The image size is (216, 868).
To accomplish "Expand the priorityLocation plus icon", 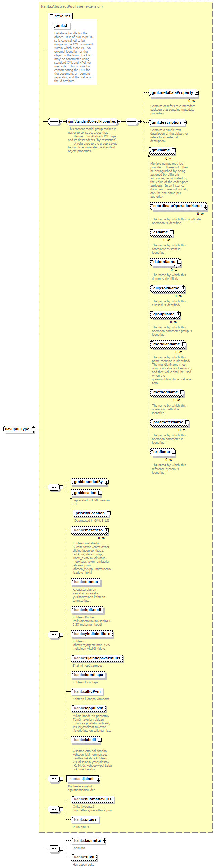I will [109, 513].
